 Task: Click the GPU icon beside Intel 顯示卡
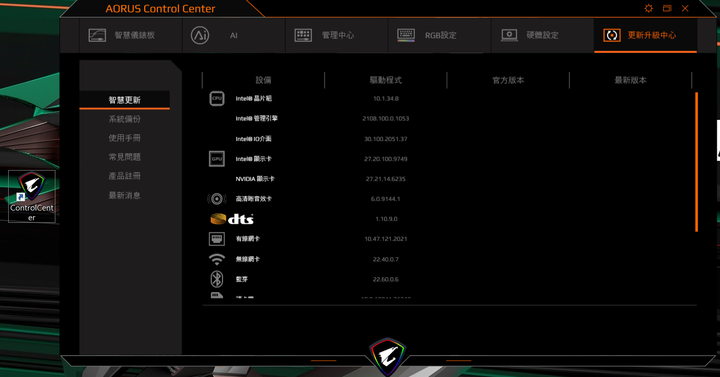(217, 159)
